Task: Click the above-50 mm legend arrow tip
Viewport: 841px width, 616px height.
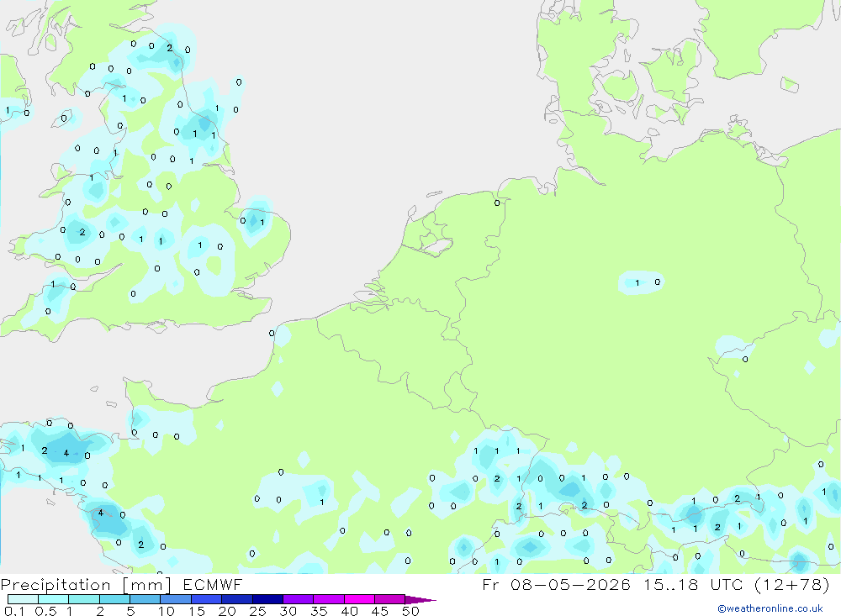Action: point(420,600)
